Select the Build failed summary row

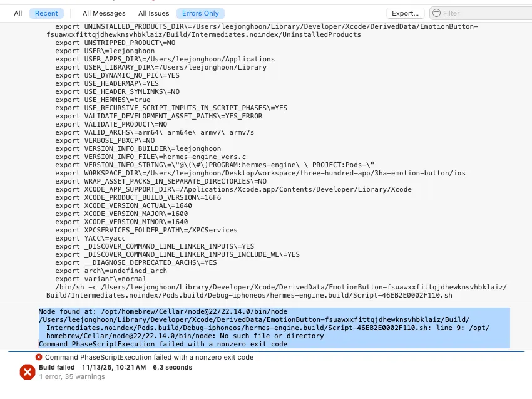click(x=115, y=368)
